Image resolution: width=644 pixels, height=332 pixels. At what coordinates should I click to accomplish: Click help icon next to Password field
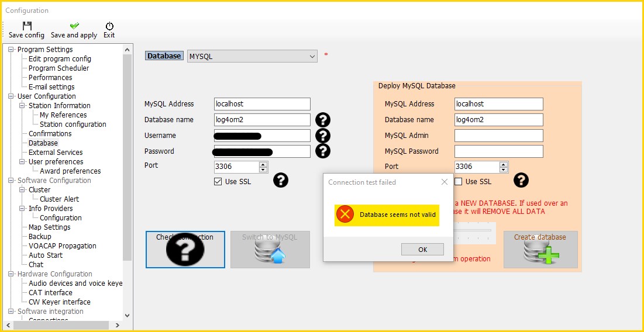(323, 151)
